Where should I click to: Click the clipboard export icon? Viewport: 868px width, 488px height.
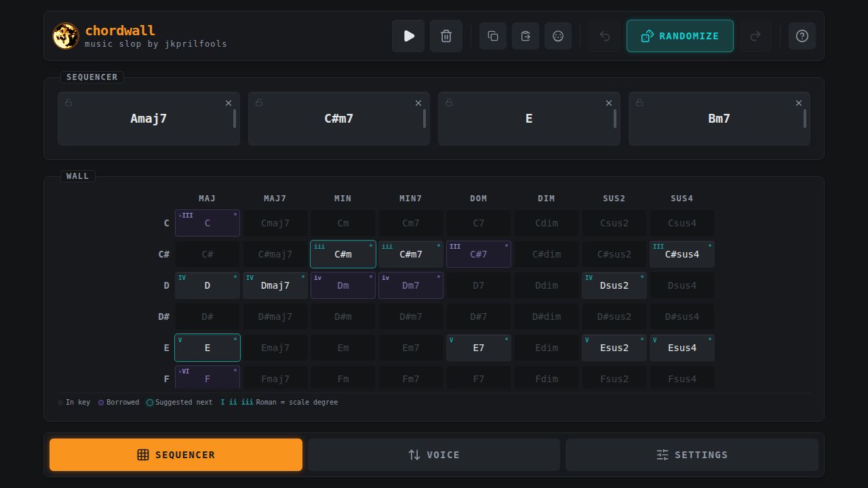526,36
